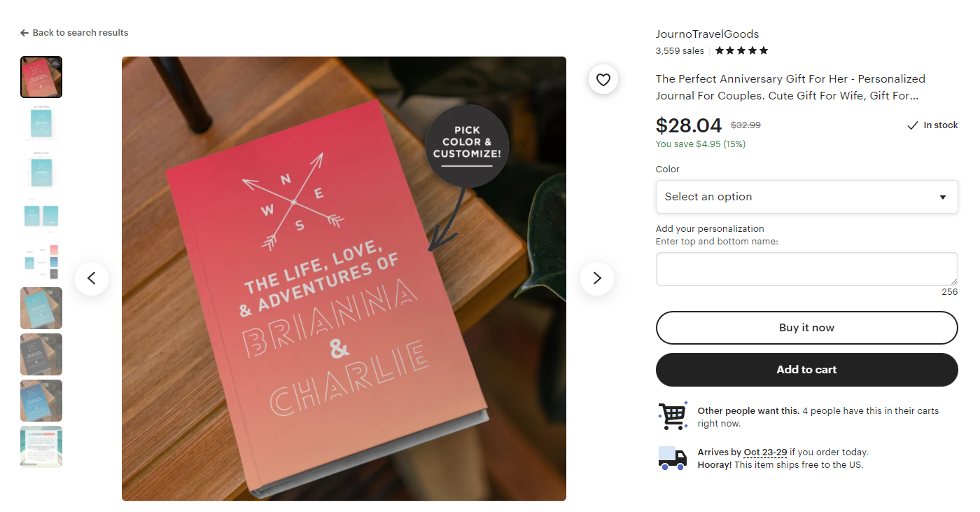Select the second teal cover thumbnail
This screenshot has height=512, width=980.
41,123
